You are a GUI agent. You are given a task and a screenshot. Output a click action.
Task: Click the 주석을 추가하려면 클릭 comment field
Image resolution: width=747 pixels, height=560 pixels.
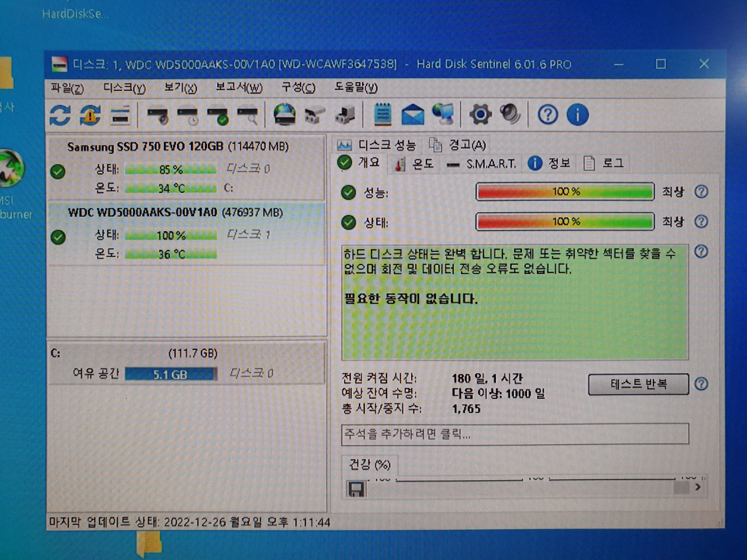515,434
